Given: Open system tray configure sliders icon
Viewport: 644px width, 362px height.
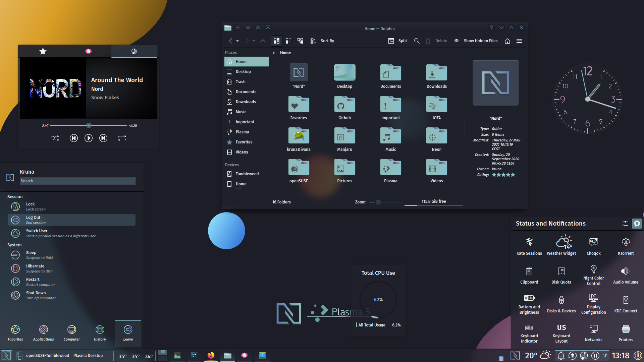Looking at the screenshot, I should click(625, 224).
